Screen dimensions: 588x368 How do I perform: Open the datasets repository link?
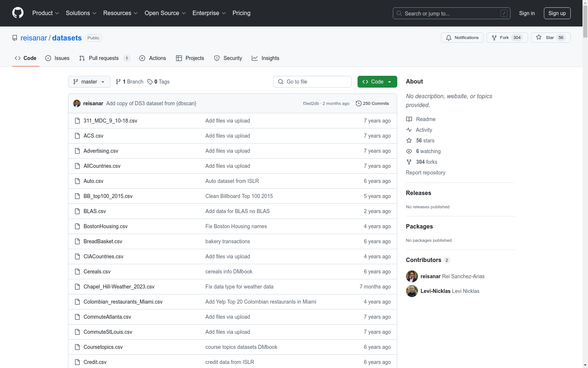coord(67,38)
